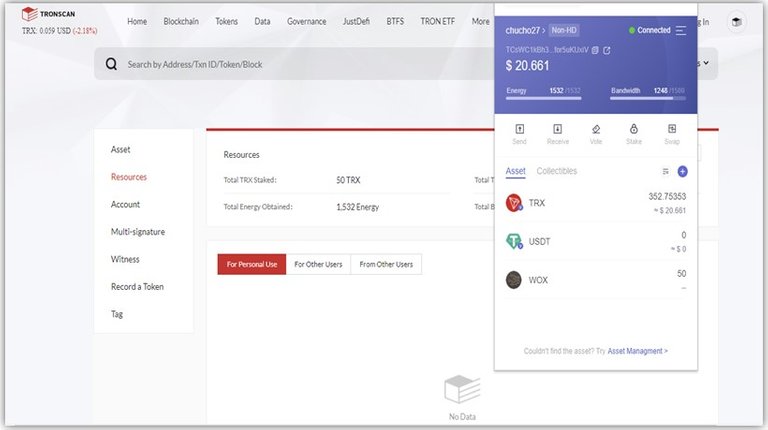The height and width of the screenshot is (430, 768).
Task: Select Record a Token in sidebar
Action: coord(137,287)
